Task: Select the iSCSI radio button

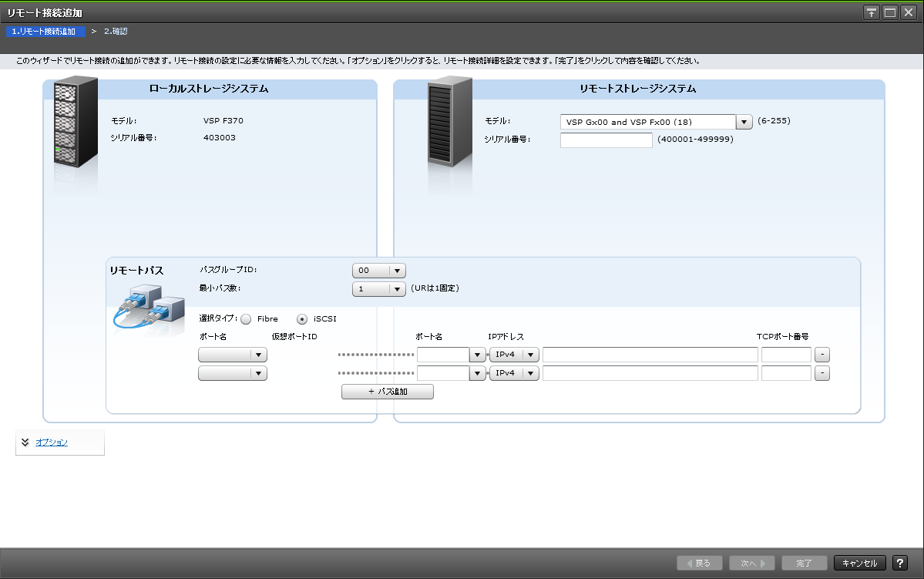Action: 302,318
